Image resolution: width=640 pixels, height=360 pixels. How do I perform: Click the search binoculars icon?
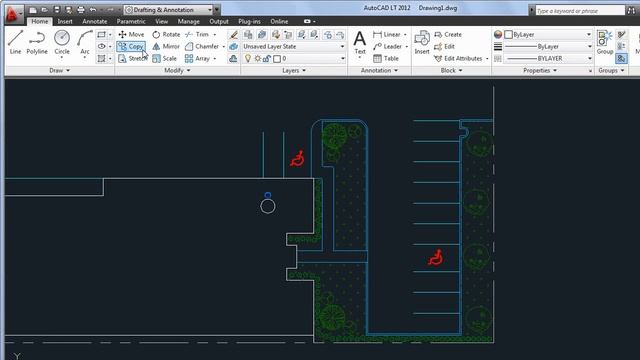[631, 11]
